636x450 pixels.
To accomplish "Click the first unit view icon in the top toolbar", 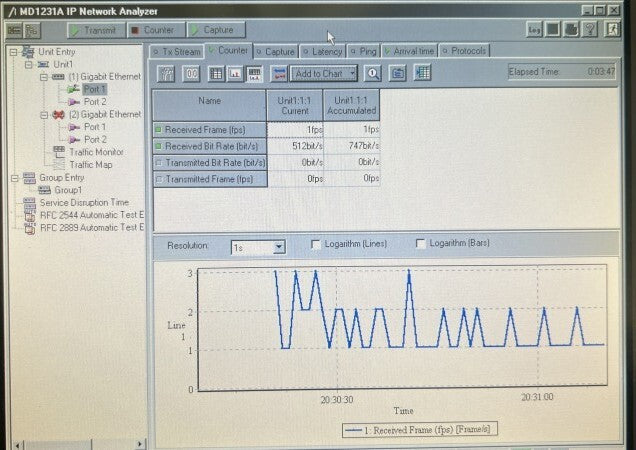I will [14, 30].
